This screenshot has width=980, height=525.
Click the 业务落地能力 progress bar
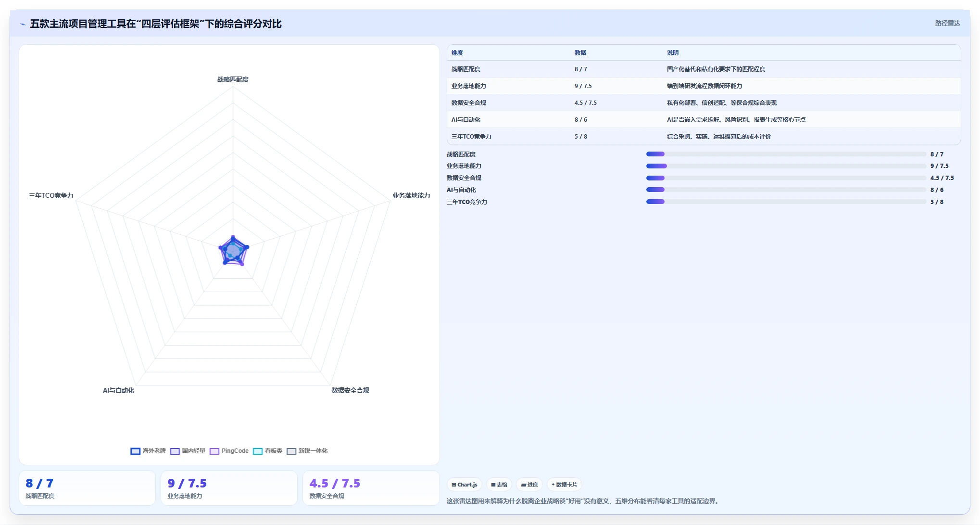point(786,166)
